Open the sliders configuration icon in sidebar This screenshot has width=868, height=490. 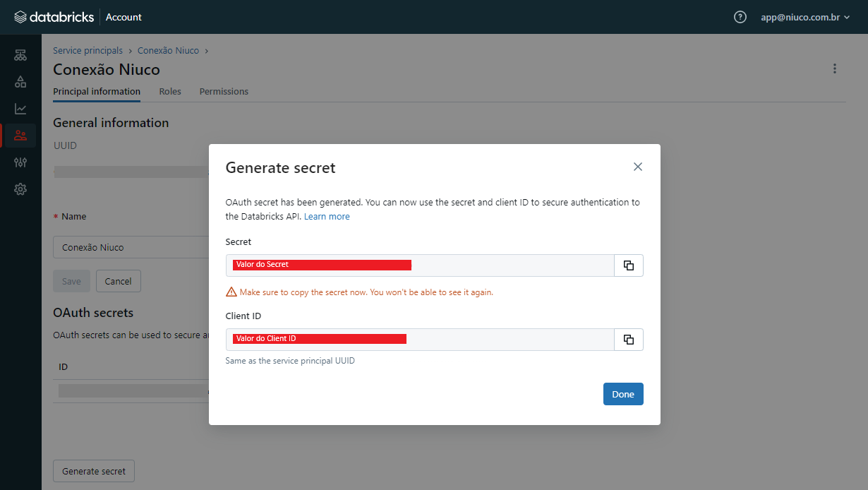tap(20, 162)
